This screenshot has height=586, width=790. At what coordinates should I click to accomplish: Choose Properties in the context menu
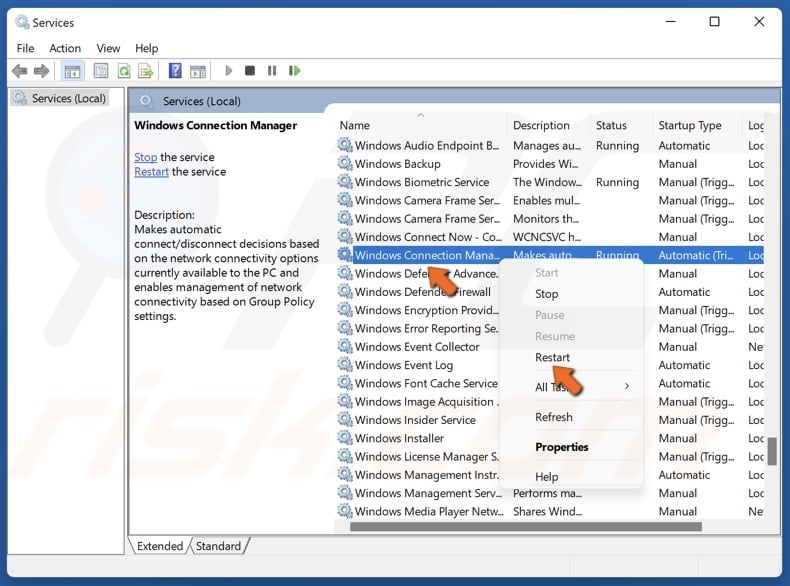point(571,447)
